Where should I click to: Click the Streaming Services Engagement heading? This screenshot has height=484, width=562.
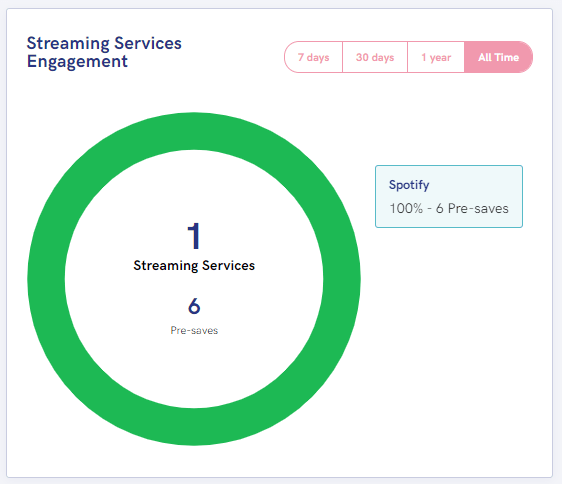104,52
